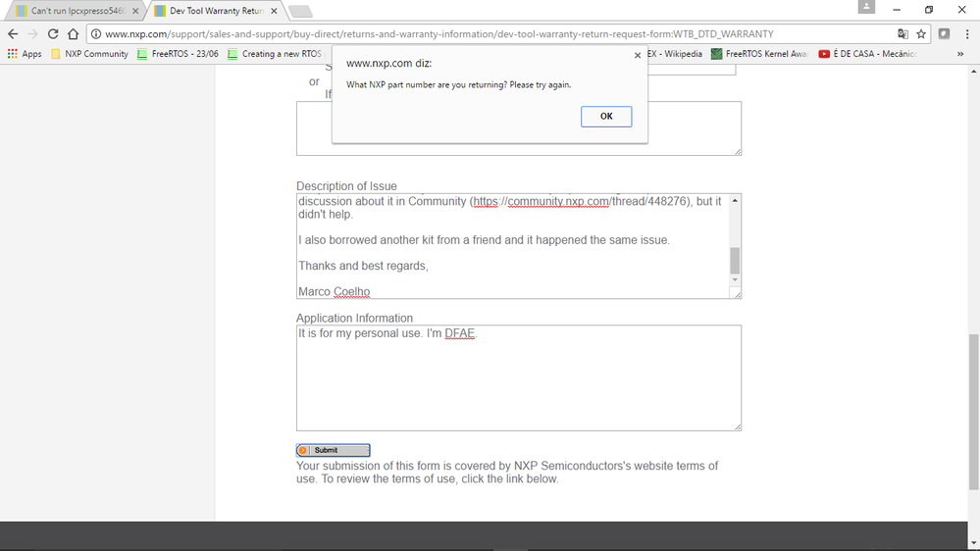Image resolution: width=980 pixels, height=551 pixels.
Task: Click the extension icon beside the star
Action: [x=945, y=34]
